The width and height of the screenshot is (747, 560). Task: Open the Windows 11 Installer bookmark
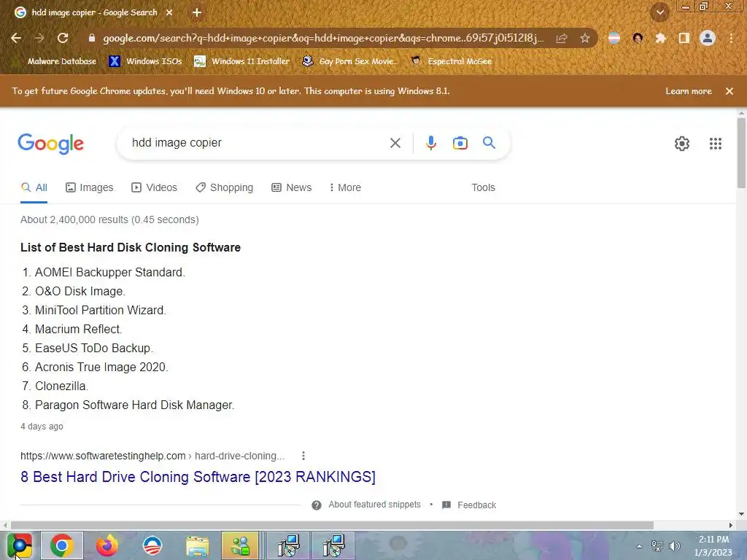point(242,61)
